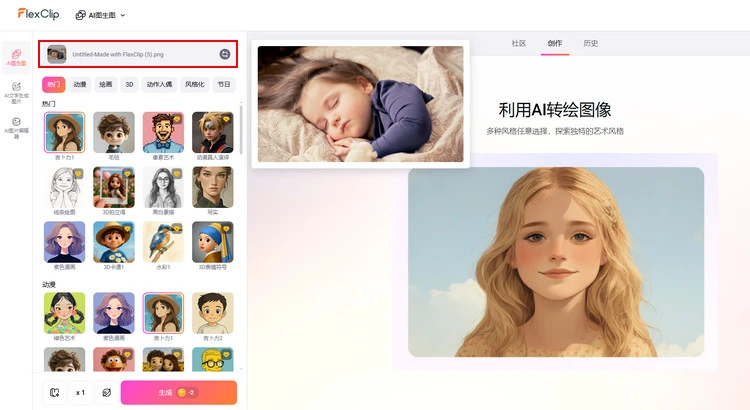Select the 3D category filter
The width and height of the screenshot is (750, 410).
[129, 85]
